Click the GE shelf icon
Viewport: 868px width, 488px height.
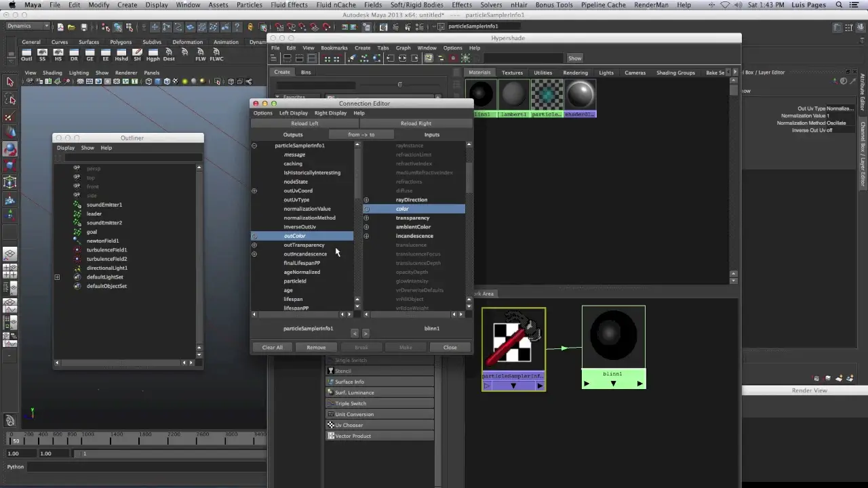click(90, 54)
